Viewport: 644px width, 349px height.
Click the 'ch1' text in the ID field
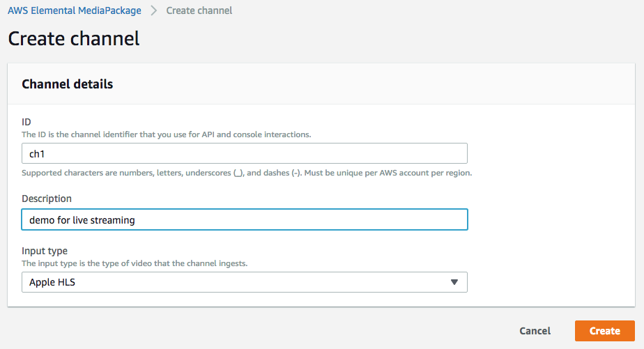pos(37,153)
